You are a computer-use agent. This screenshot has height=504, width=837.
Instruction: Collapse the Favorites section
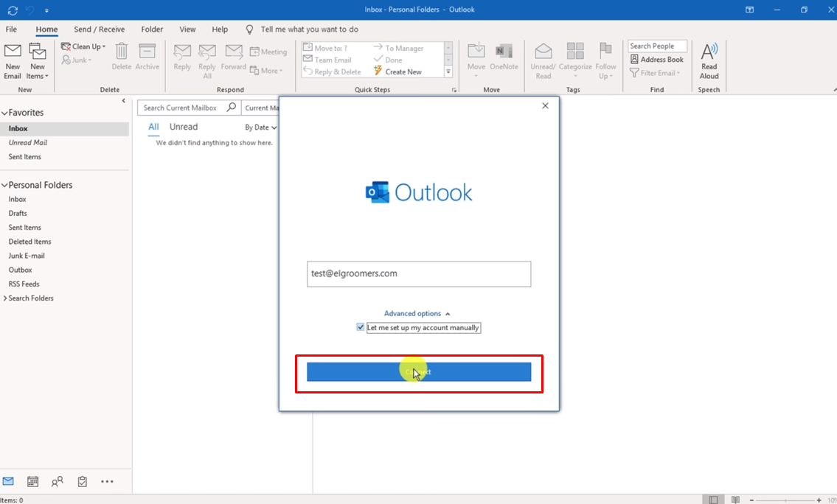(4, 113)
